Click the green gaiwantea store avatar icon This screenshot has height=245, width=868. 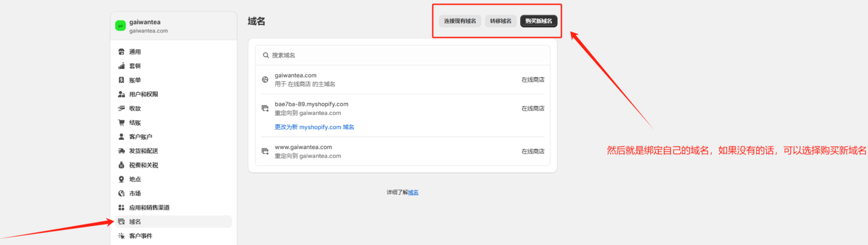click(x=120, y=26)
